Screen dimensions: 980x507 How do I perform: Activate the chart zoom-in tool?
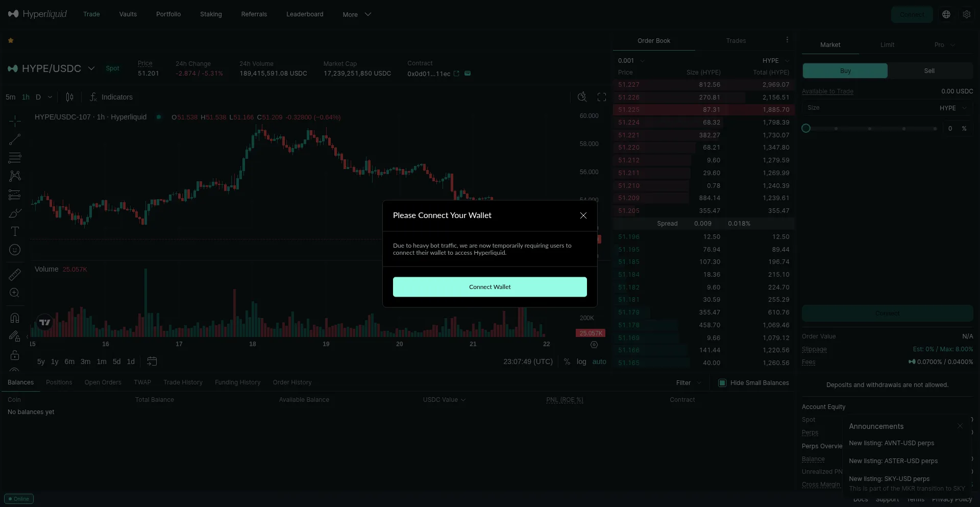[x=15, y=293]
